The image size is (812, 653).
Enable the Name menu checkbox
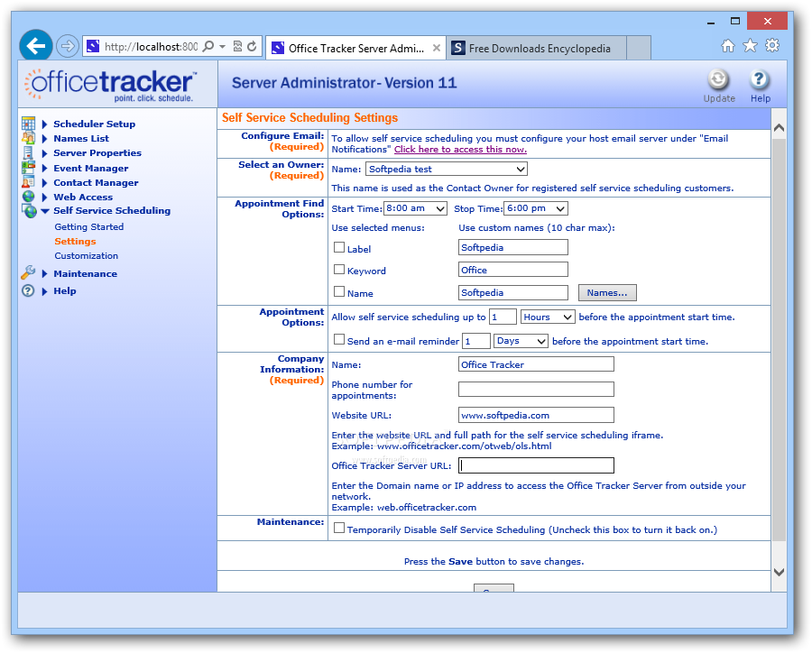(x=339, y=291)
